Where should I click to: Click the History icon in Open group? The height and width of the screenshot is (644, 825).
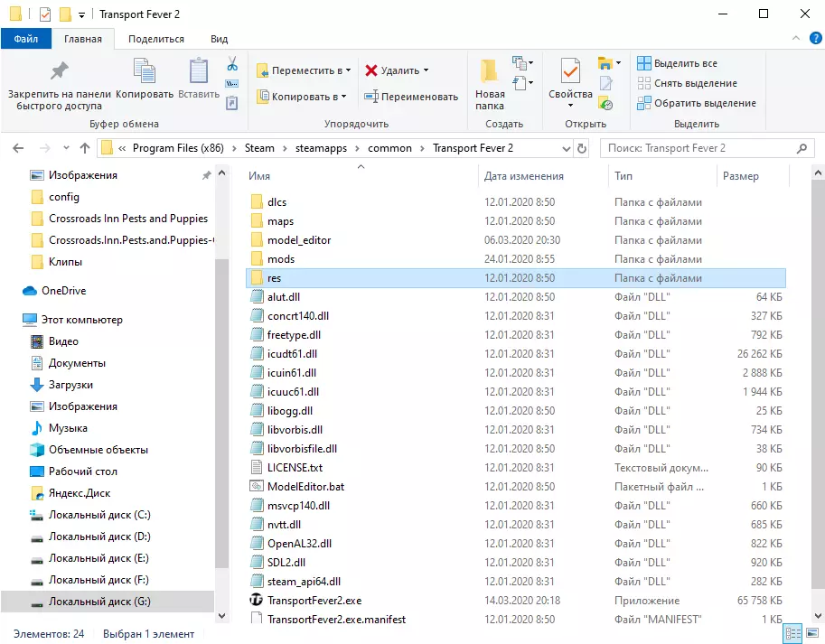tap(605, 104)
